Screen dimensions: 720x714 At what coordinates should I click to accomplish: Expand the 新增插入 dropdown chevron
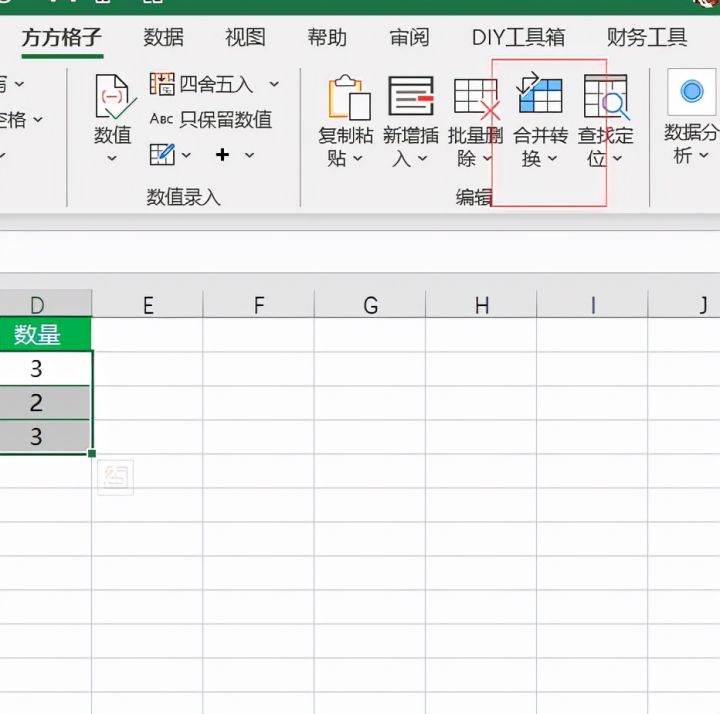pos(422,159)
